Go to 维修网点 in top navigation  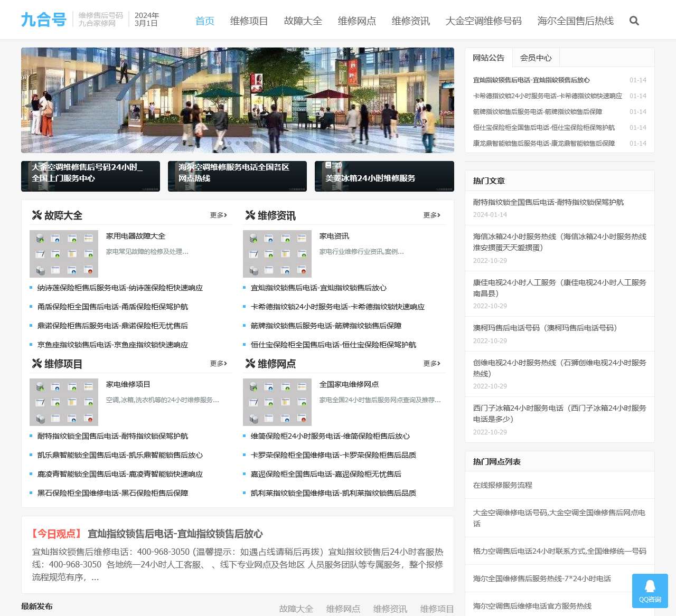tap(357, 21)
